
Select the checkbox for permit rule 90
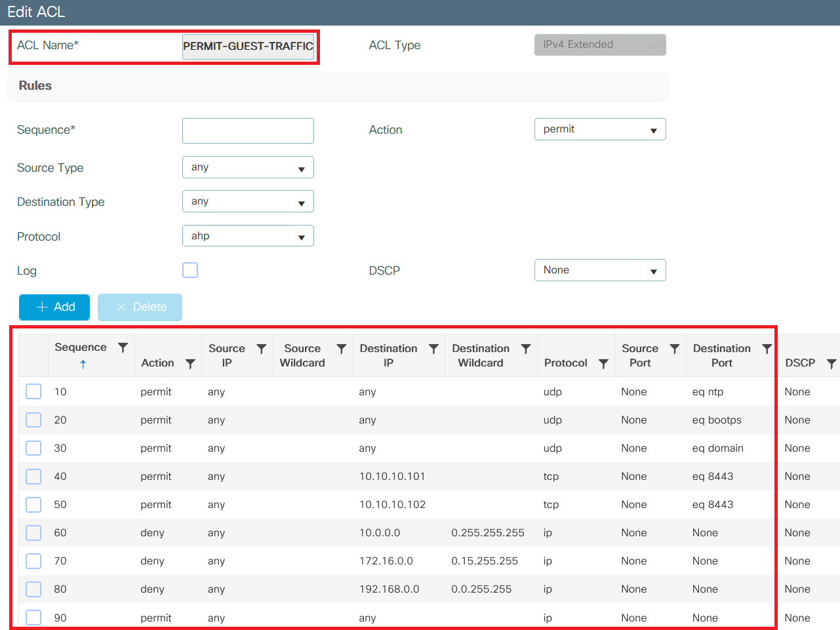point(33,617)
